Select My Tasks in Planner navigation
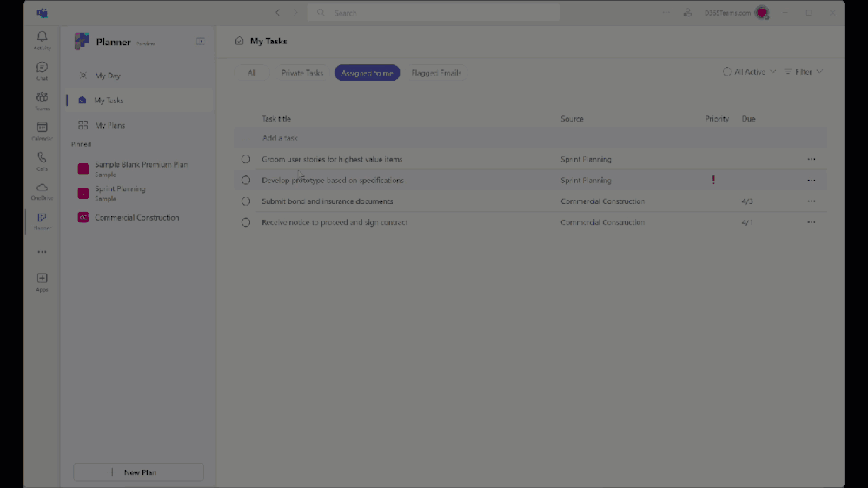The height and width of the screenshot is (488, 868). [138, 100]
